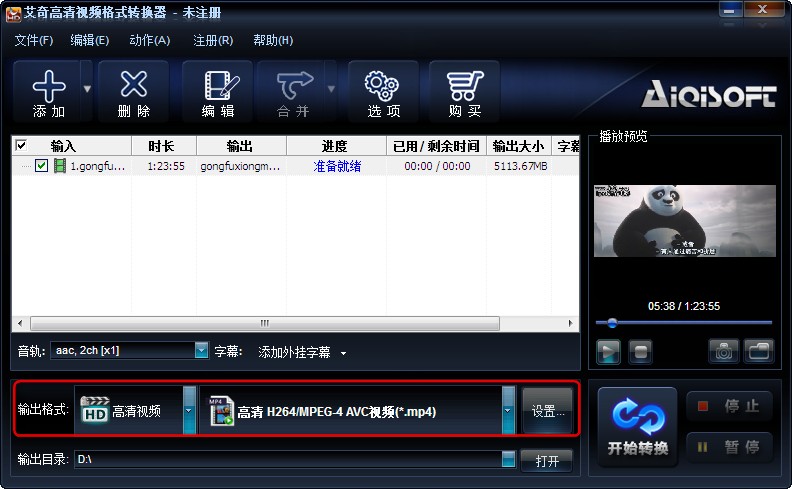The height and width of the screenshot is (489, 792).
Task: Click the snapshot camera icon under preview
Action: coord(723,351)
